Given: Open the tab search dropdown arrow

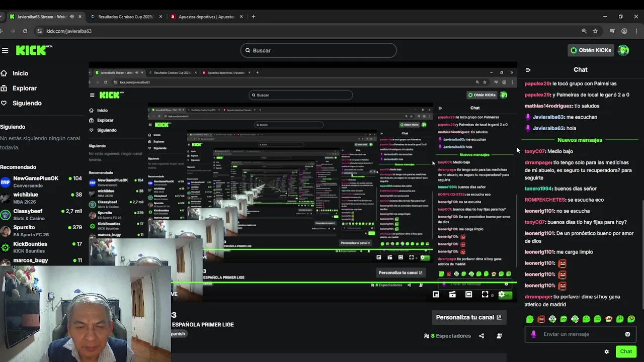Looking at the screenshot, I should tap(2, 17).
